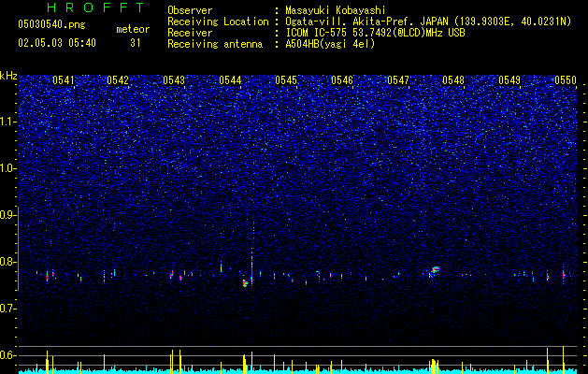Viewport: 588px width, 374px height.
Task: Select the filename 05030540.png
Action: [51, 24]
